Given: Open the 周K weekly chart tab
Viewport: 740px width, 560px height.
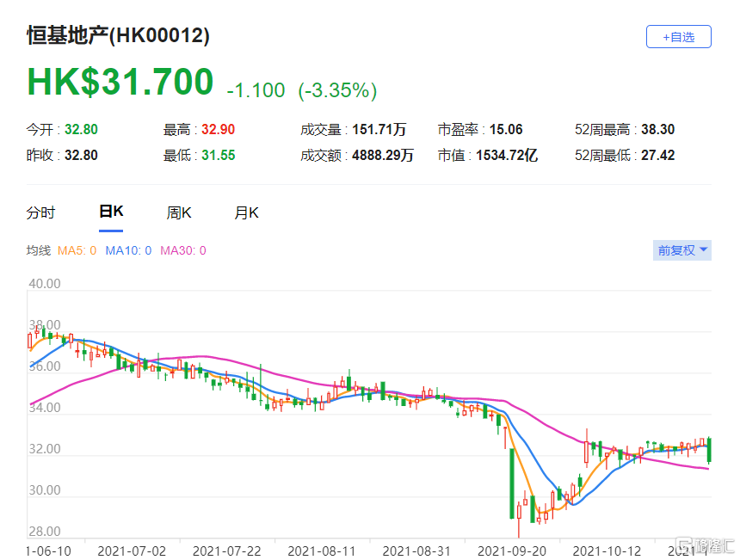Looking at the screenshot, I should (178, 212).
